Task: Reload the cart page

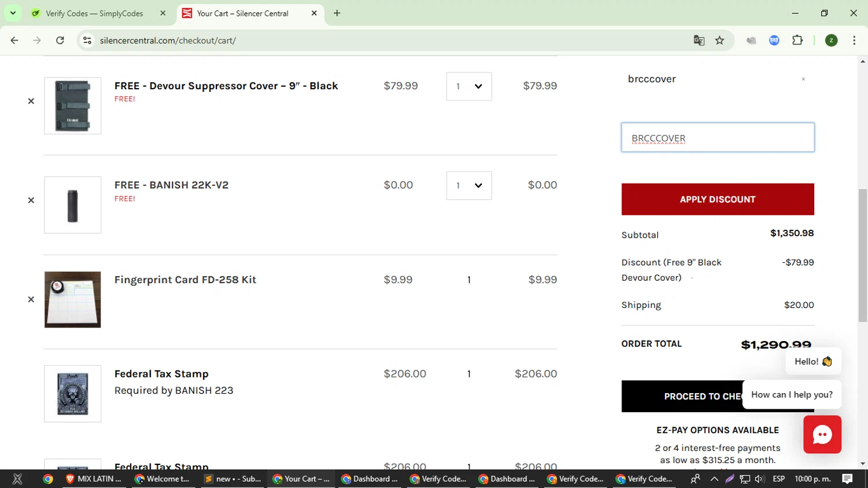Action: [60, 41]
